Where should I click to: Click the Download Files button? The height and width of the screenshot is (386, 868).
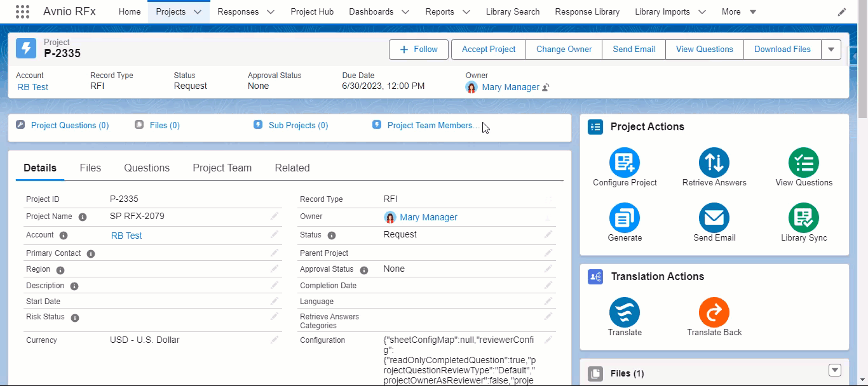pyautogui.click(x=783, y=50)
